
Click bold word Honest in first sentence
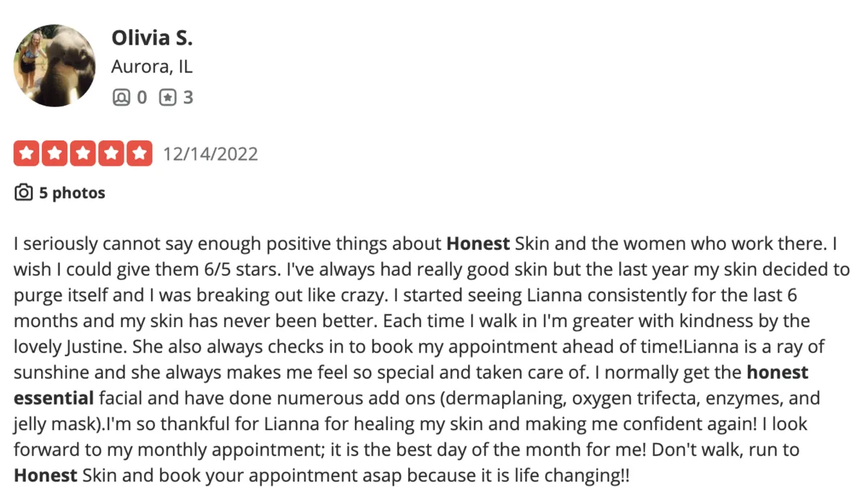click(x=478, y=244)
